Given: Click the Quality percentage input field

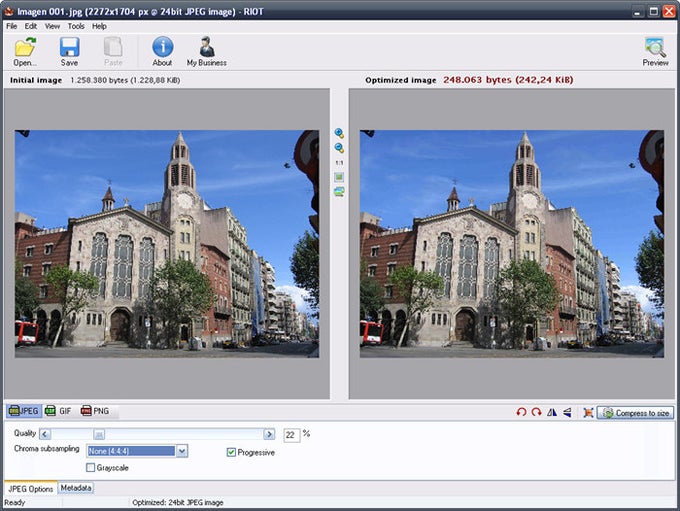Looking at the screenshot, I should pos(291,435).
